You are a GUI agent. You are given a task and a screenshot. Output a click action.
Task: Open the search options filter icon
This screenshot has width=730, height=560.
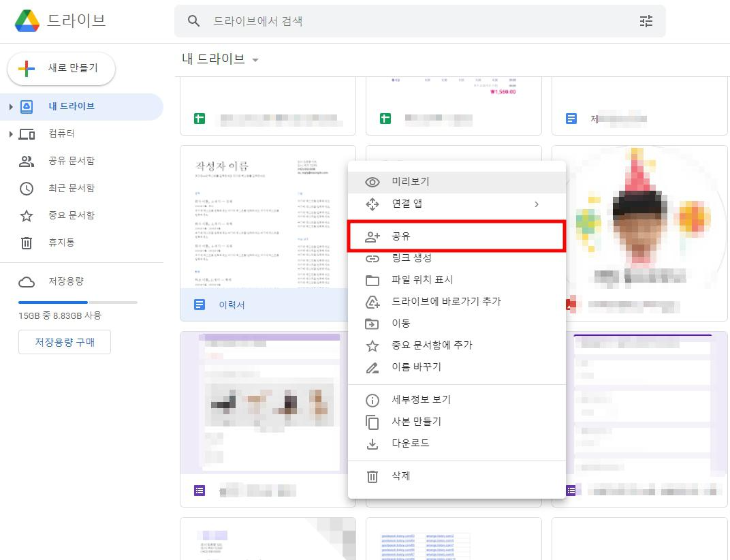tap(646, 21)
